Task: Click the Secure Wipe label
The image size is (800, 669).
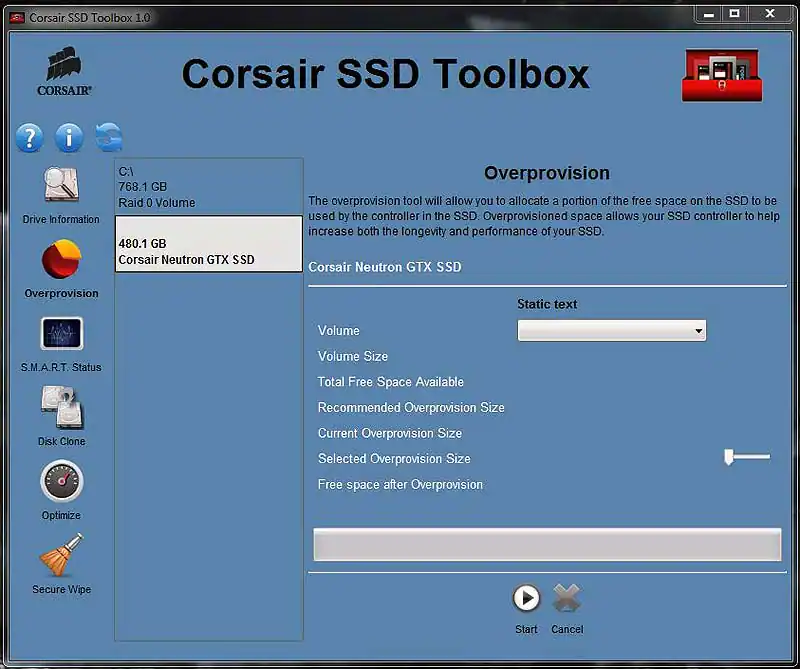Action: click(x=62, y=589)
